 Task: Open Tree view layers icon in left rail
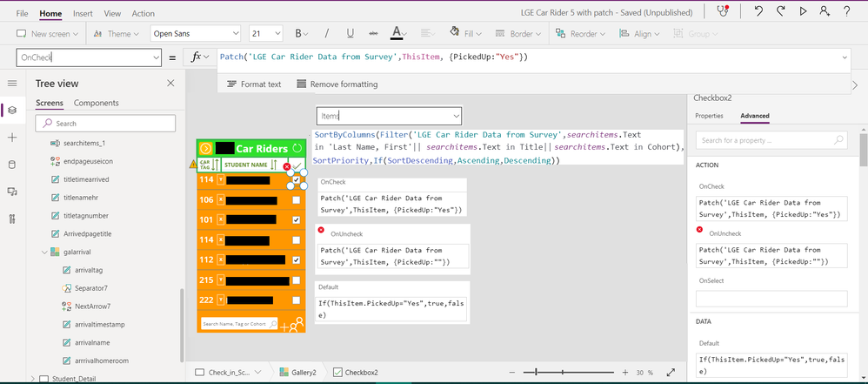[x=12, y=110]
